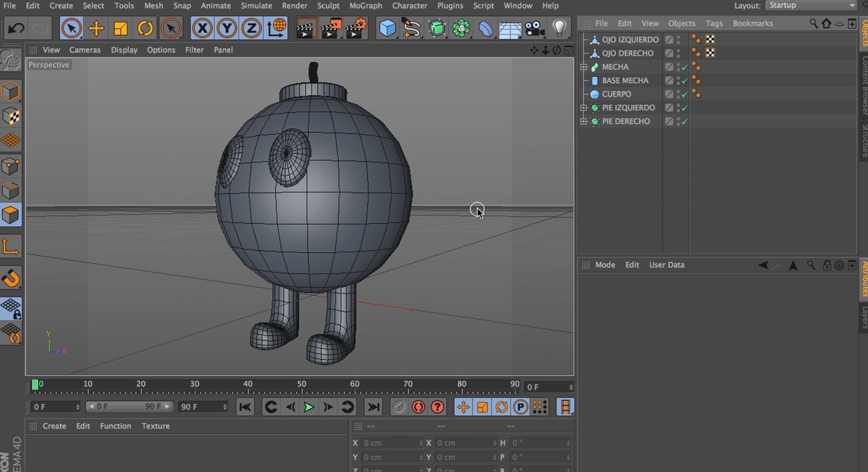Add a light object
Image resolution: width=868 pixels, height=472 pixels.
559,28
